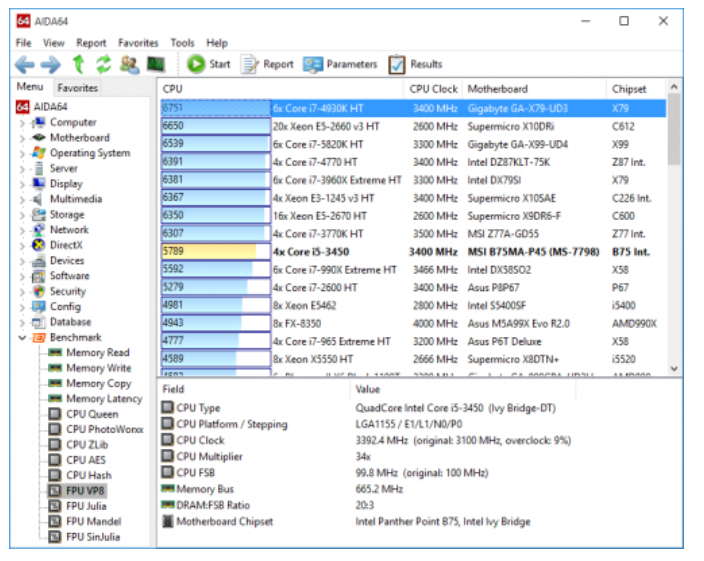Select Computer icon in tree
The image size is (704, 561).
coord(39,123)
